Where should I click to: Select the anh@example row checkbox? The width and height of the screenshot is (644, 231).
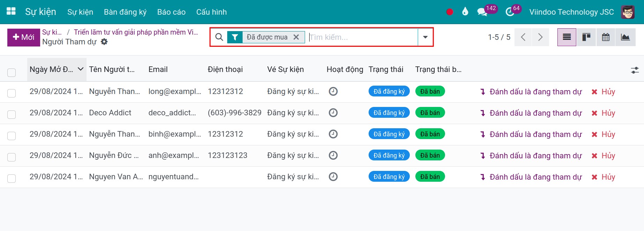12,157
